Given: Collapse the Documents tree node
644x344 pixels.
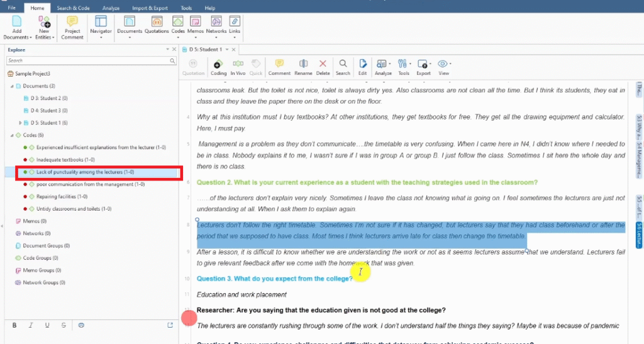Looking at the screenshot, I should coord(11,86).
